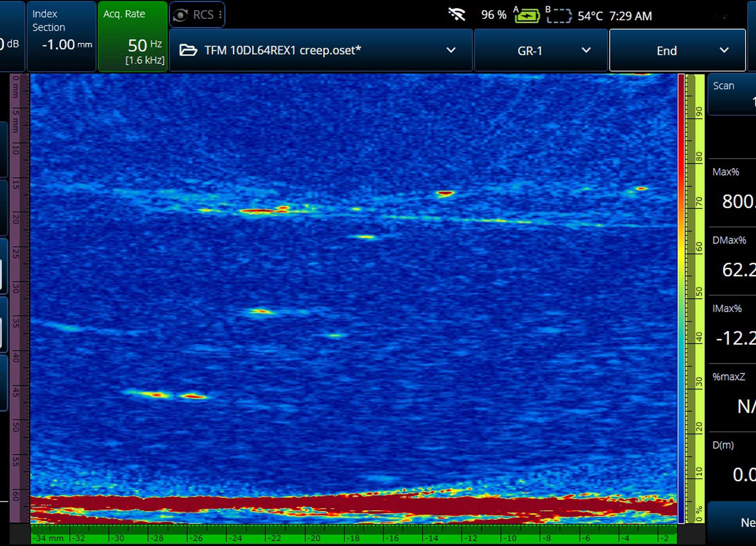Screen dimensions: 756x546
Task: Click the 54°C temperature indicator
Action: click(590, 16)
